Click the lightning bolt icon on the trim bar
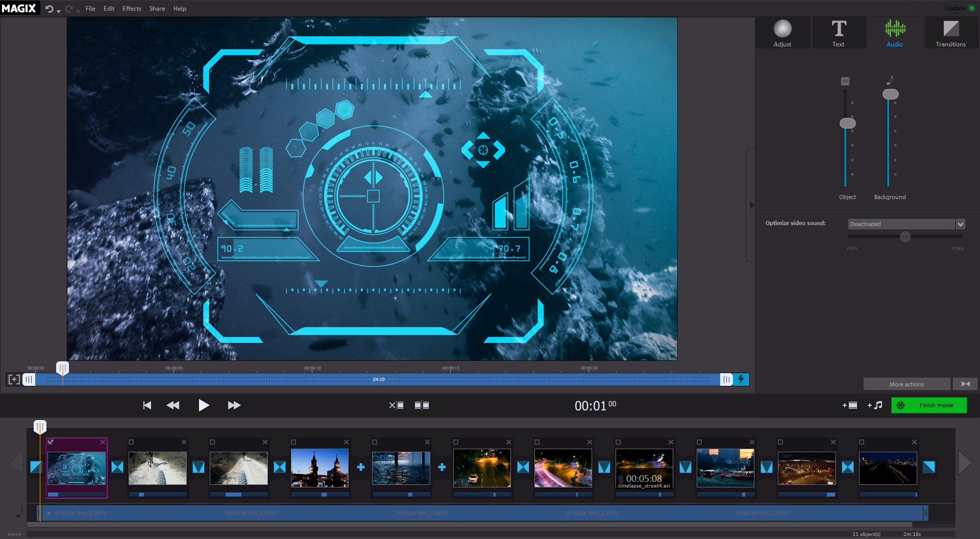This screenshot has width=980, height=539. coord(741,379)
